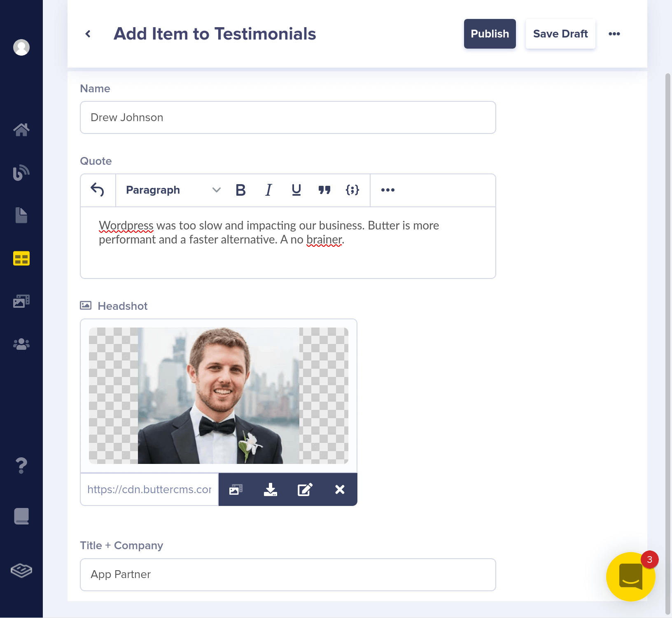The width and height of the screenshot is (672, 618).
Task: Open the documentation book icon
Action: tap(21, 516)
